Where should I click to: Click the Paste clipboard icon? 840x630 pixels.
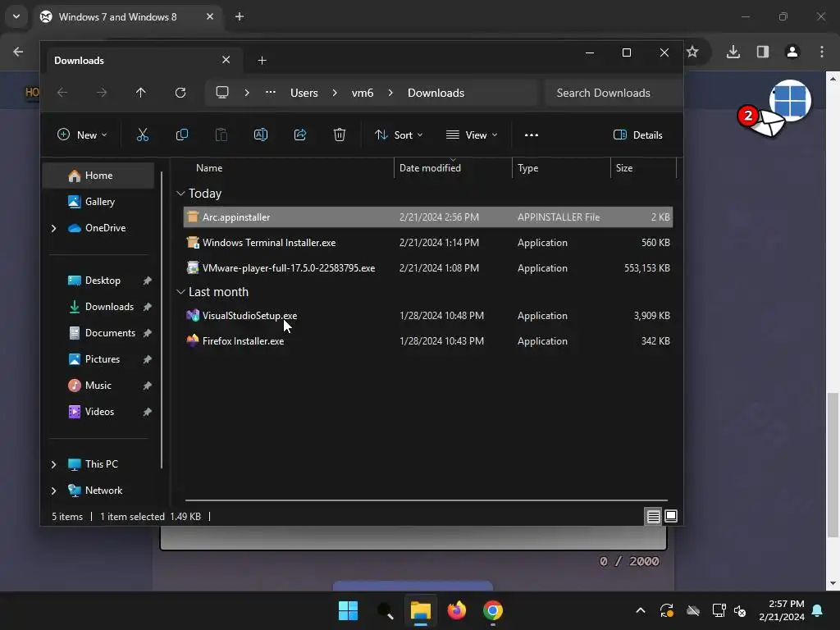coord(221,135)
